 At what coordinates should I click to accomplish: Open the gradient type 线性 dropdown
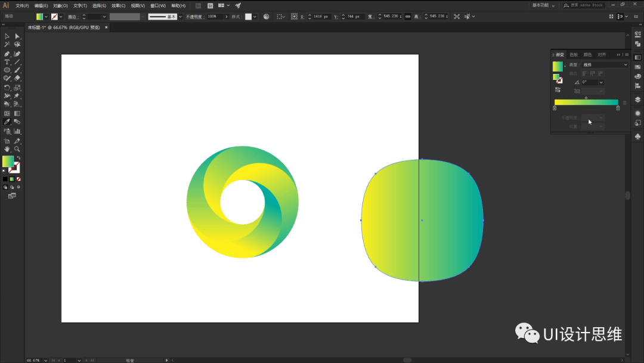tap(605, 65)
